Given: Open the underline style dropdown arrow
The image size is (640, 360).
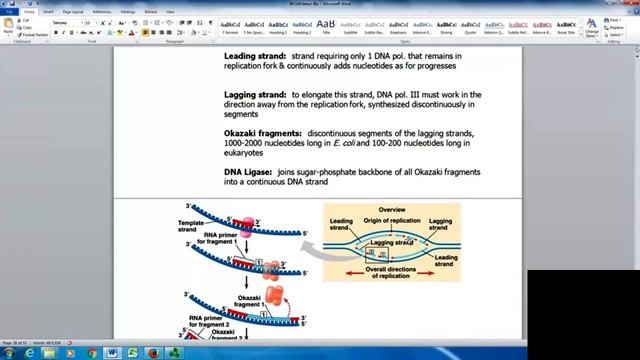Looking at the screenshot, I should [76, 33].
